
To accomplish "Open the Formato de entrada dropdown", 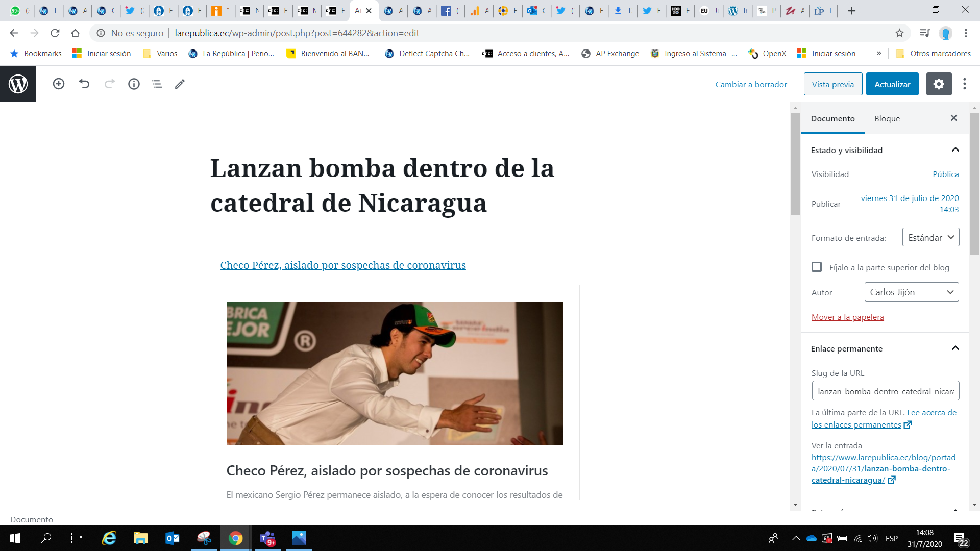I will click(930, 237).
